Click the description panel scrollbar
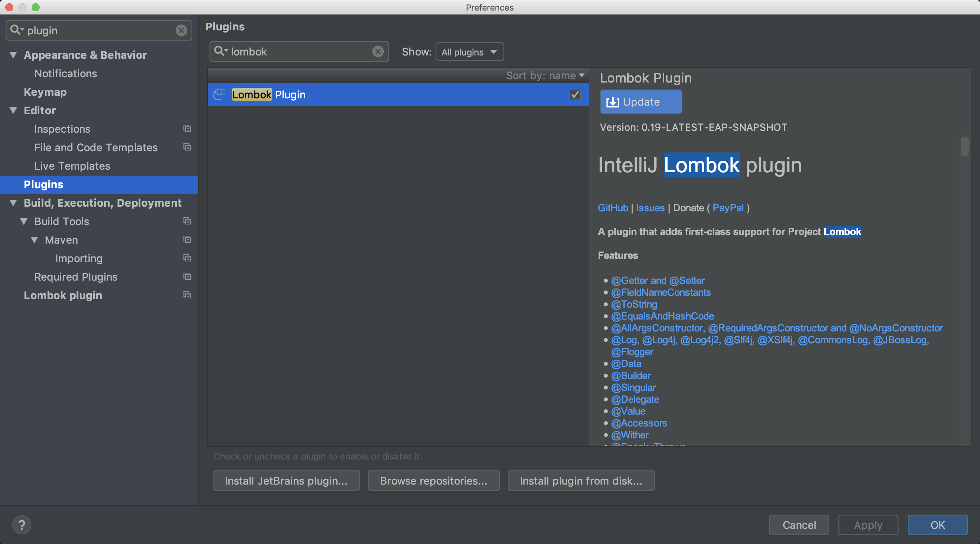Image resolution: width=980 pixels, height=544 pixels. 964,147
